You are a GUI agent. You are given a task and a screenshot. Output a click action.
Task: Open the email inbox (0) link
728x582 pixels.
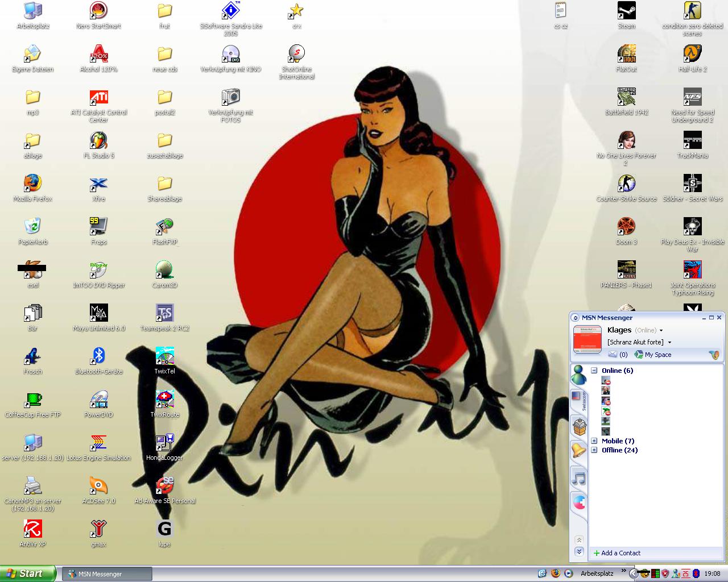(x=618, y=355)
